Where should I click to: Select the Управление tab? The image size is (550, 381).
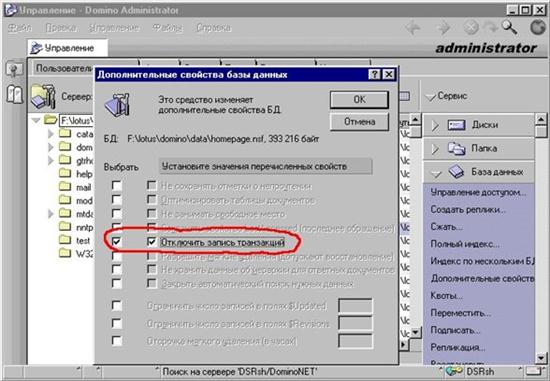click(x=68, y=48)
